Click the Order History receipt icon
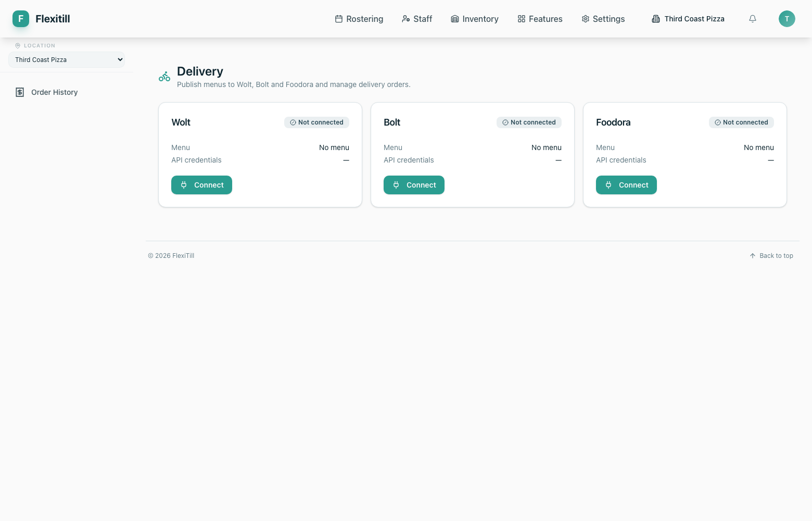Image resolution: width=812 pixels, height=521 pixels. click(x=20, y=92)
